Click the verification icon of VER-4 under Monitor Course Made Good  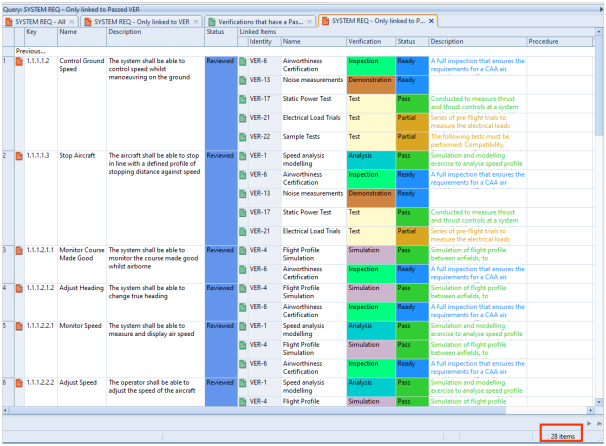click(x=243, y=251)
